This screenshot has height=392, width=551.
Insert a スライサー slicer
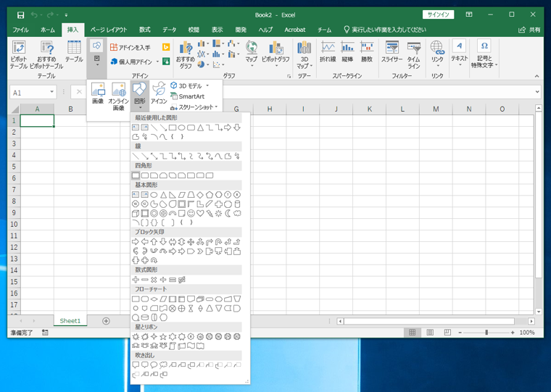click(391, 51)
